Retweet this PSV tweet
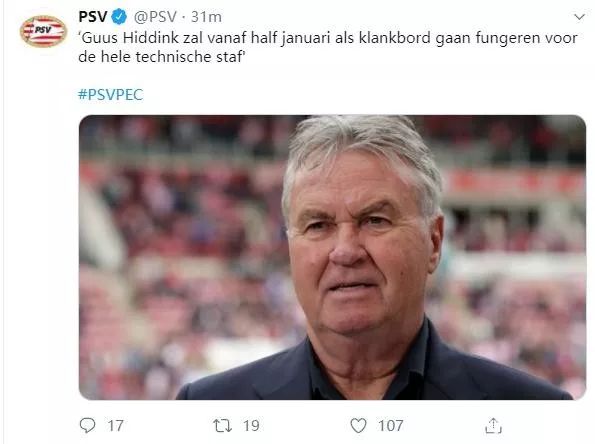The width and height of the screenshot is (595, 444). pos(222,425)
